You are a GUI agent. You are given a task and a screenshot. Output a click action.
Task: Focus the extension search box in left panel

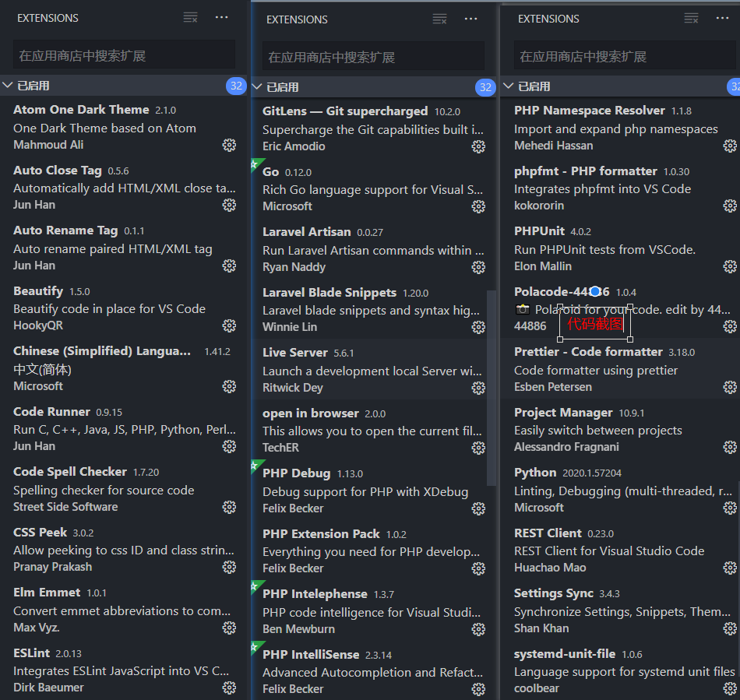124,55
